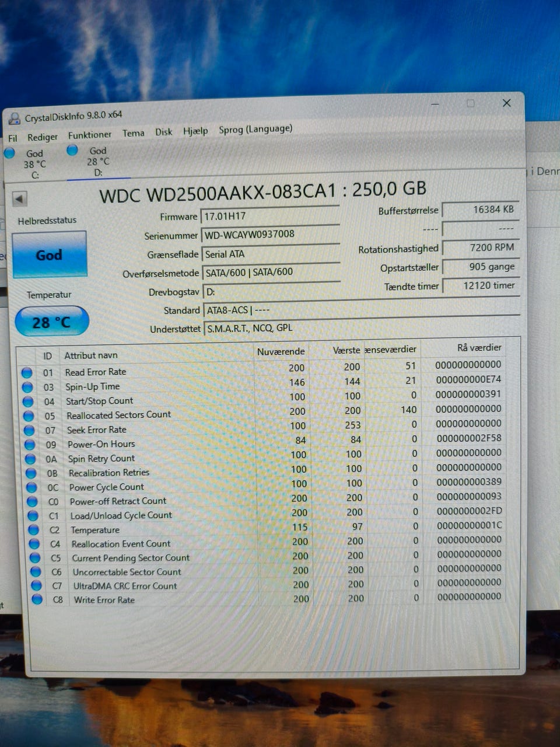Click the raw value 00000000001C
Image resolution: width=560 pixels, height=747 pixels.
[470, 525]
